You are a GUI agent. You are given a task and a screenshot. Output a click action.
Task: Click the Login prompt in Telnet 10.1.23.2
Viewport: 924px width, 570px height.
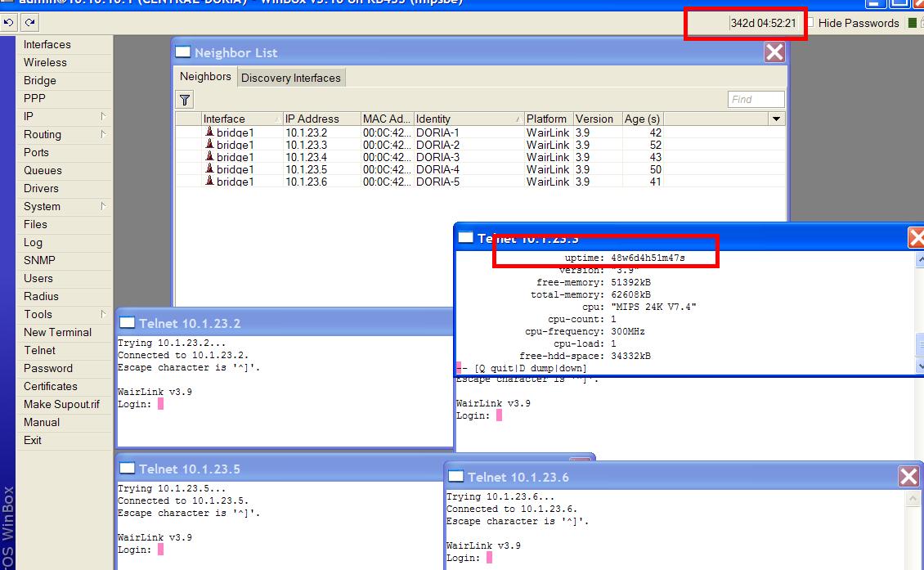[x=134, y=404]
